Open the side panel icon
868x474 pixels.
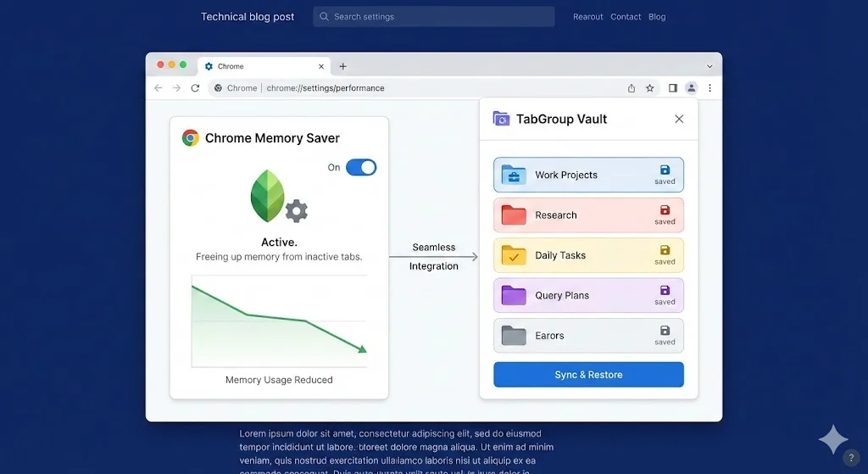672,88
